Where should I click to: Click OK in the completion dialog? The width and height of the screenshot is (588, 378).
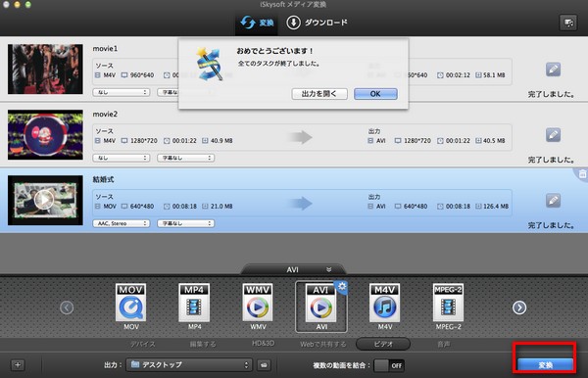[x=375, y=94]
